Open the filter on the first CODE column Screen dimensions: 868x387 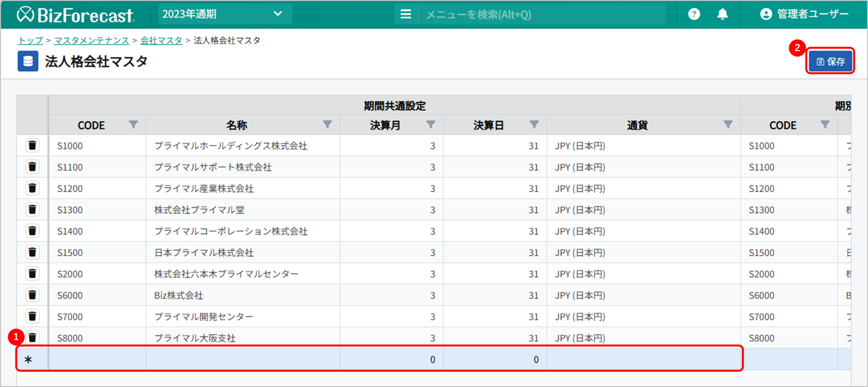(x=133, y=125)
